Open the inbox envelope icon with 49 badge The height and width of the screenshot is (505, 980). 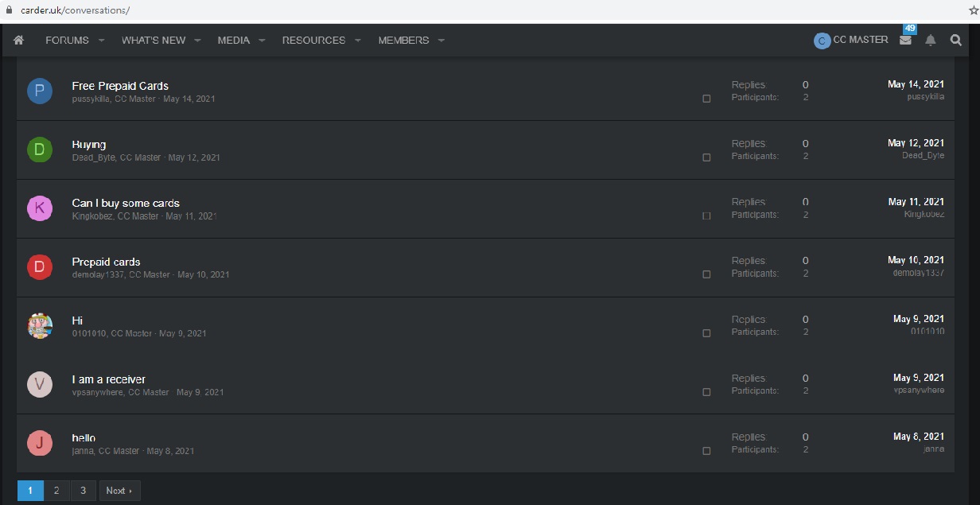tap(905, 41)
